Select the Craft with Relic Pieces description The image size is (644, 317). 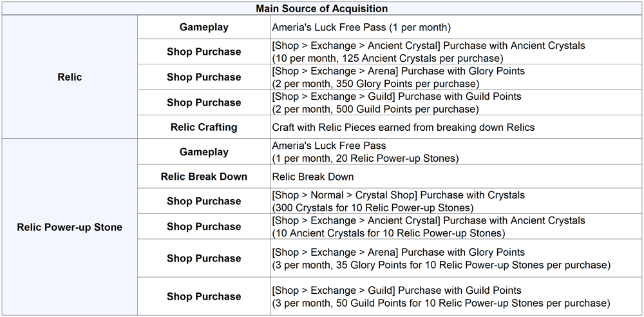coord(403,127)
